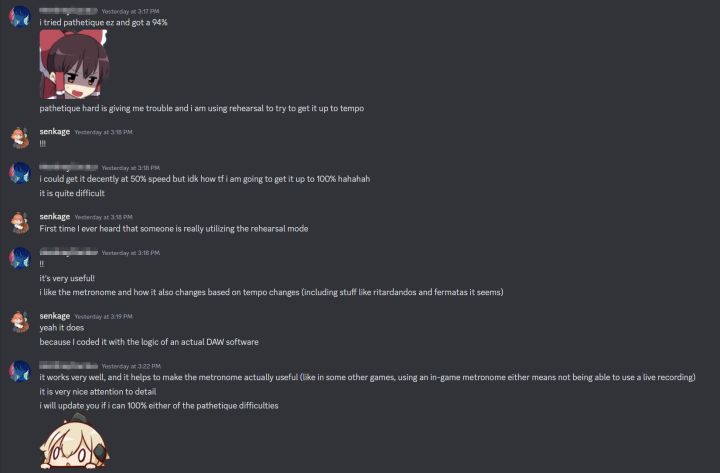Click senkage's avatar next to the "!!!" message
The width and height of the screenshot is (720, 473).
coord(18,137)
